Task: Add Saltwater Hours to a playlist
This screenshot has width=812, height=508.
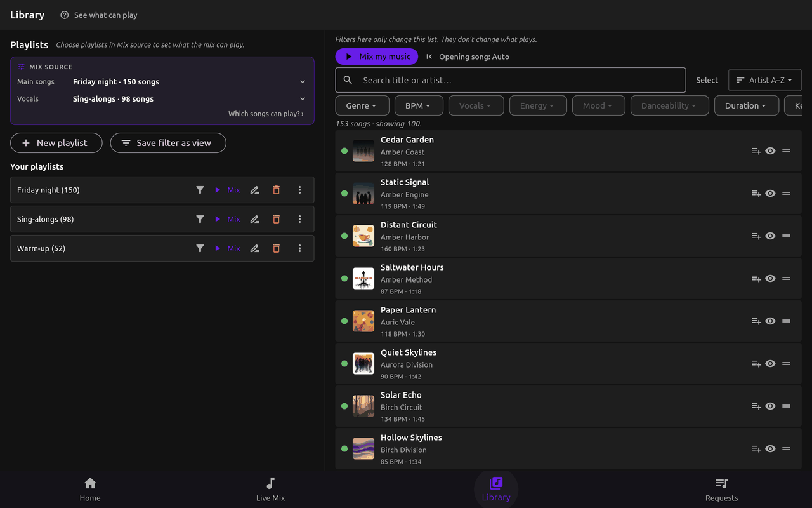Action: (756, 279)
